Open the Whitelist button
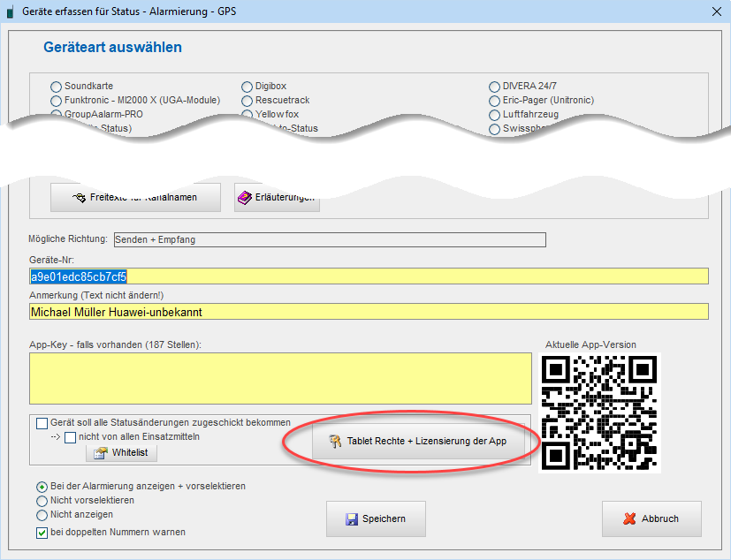731x560 pixels. point(121,453)
